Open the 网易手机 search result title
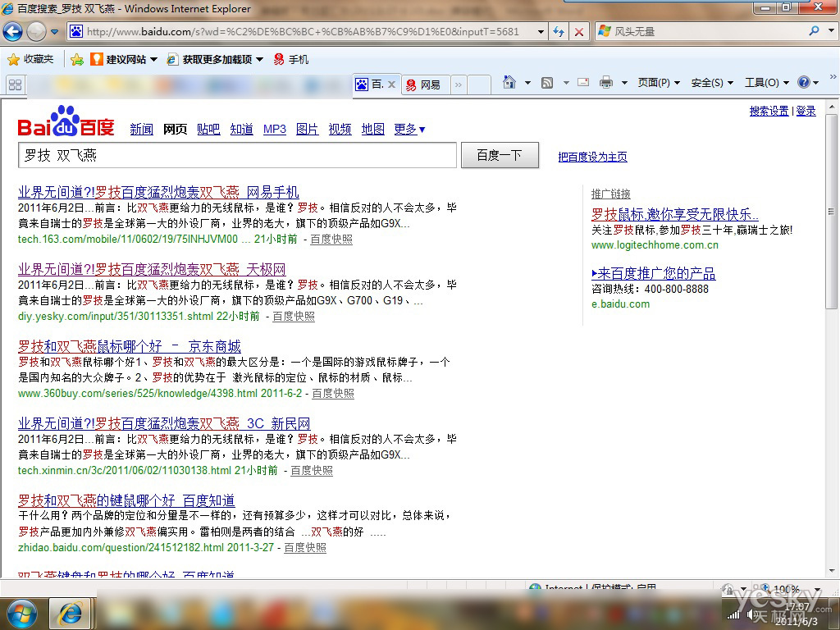840x630 pixels. 158,192
